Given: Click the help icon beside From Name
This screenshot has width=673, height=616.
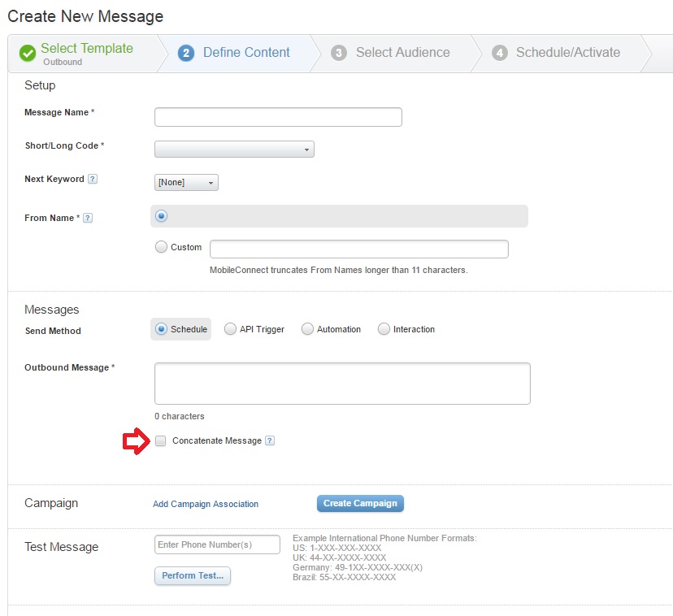Looking at the screenshot, I should point(88,218).
